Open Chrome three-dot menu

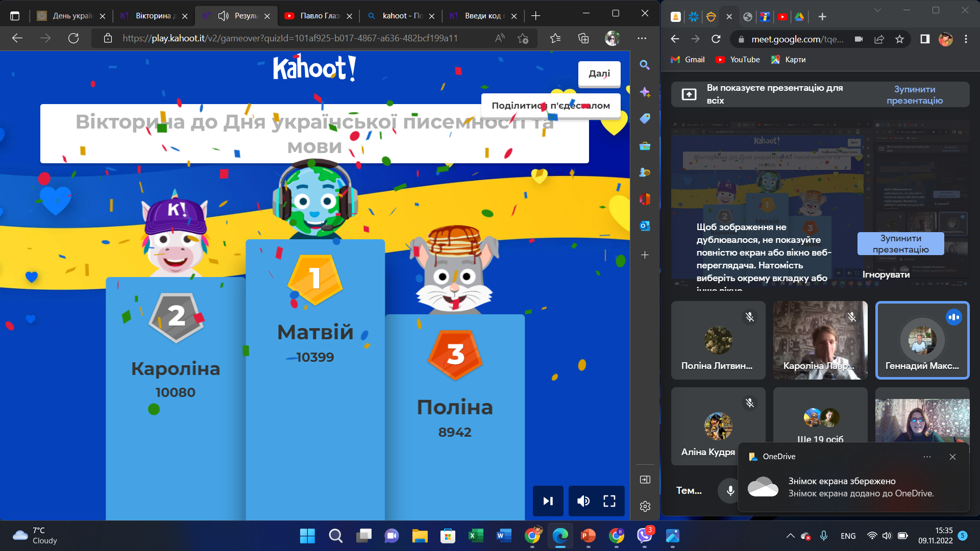point(966,39)
